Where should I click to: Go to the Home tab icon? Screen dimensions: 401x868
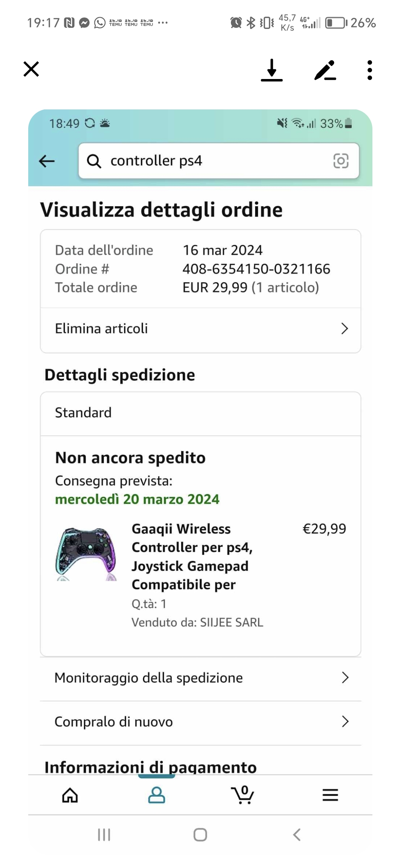(70, 795)
